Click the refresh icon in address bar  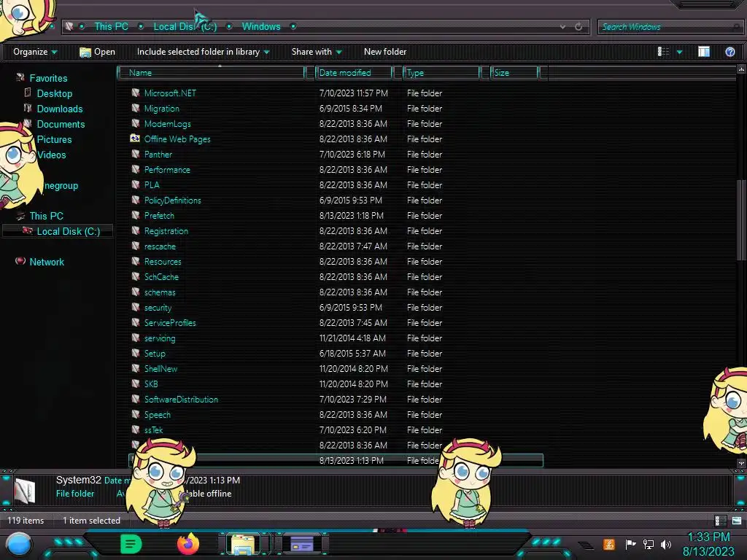(578, 27)
